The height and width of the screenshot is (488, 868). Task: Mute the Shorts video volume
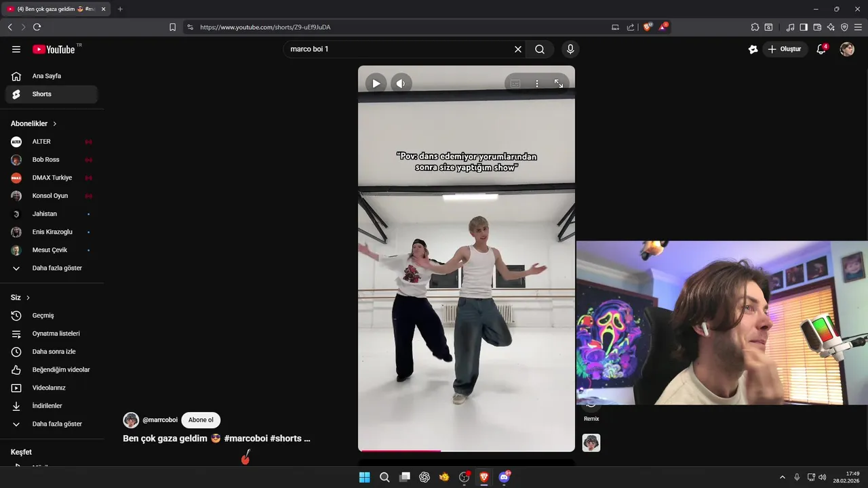click(x=401, y=83)
